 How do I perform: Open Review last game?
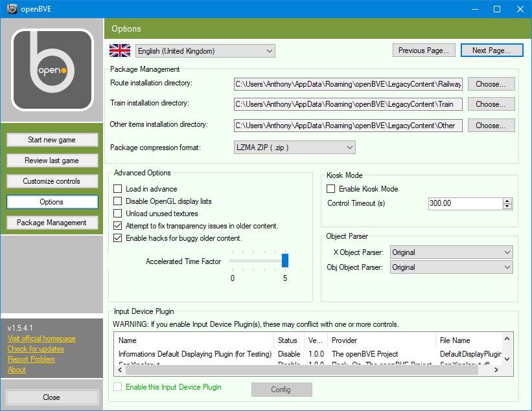click(x=52, y=161)
